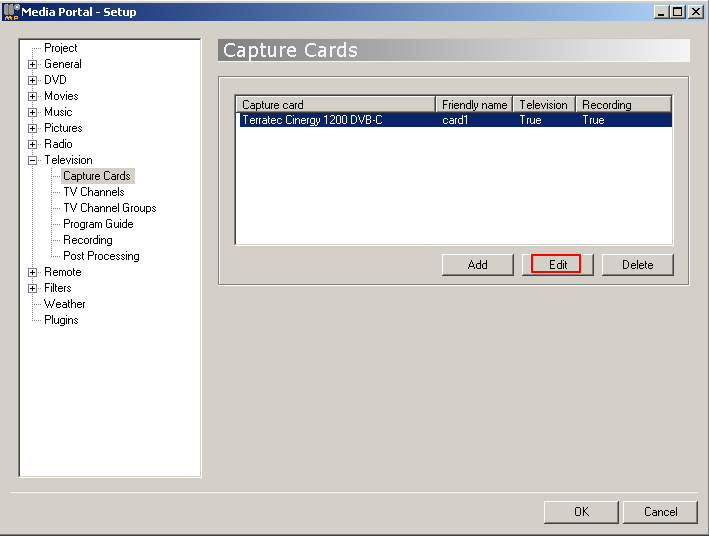709x536 pixels.
Task: Open the DVD settings item
Action: [x=55, y=80]
